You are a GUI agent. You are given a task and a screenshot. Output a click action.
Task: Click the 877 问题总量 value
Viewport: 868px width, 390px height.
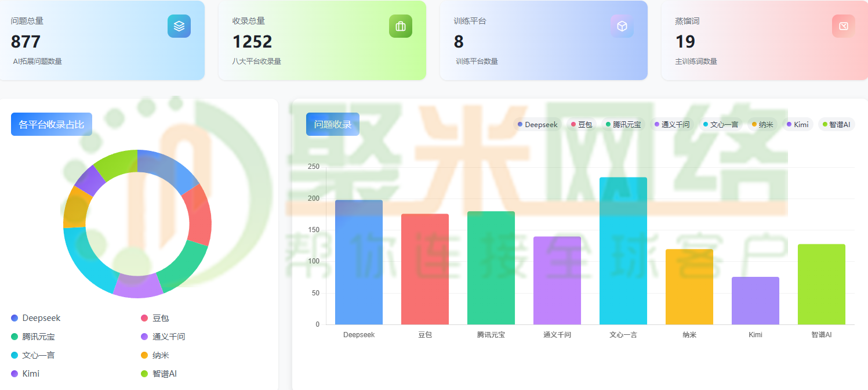click(x=26, y=42)
